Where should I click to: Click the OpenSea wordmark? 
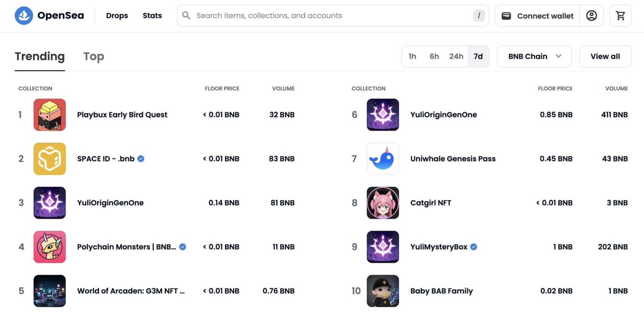tap(60, 15)
